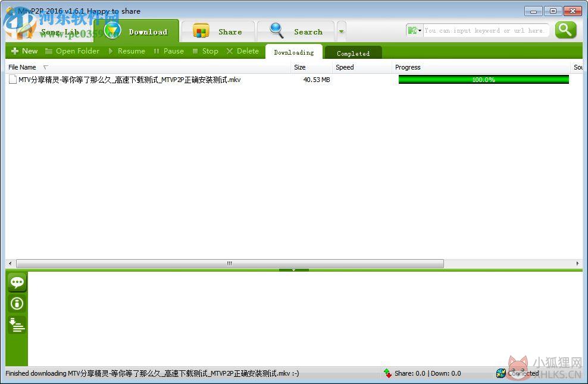Screen dimensions: 588x384
Task: Minimize the MtvP2P window
Action: [533, 11]
